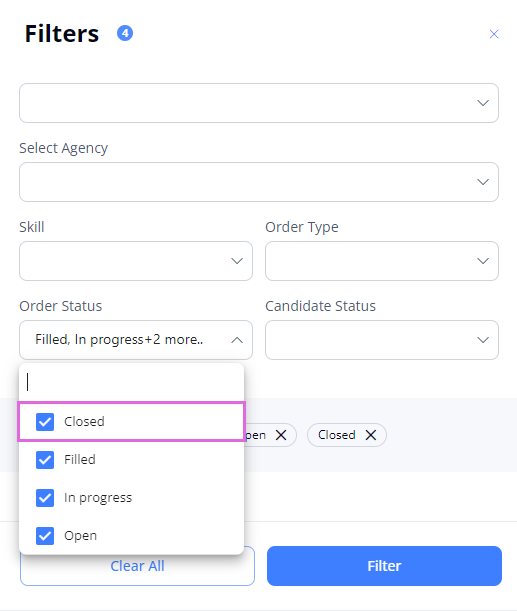517x611 pixels.
Task: Click the Clear All button
Action: (137, 566)
